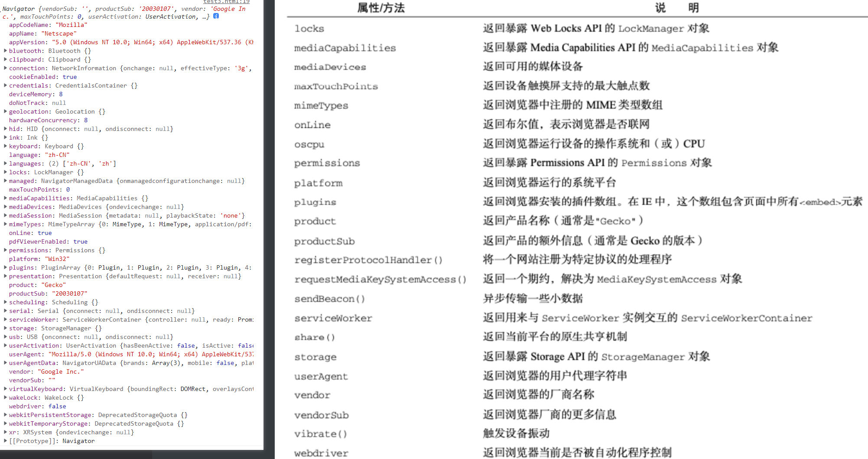This screenshot has width=868, height=459.
Task: Expand the scheduling: Scheduling entry
Action: click(x=5, y=302)
